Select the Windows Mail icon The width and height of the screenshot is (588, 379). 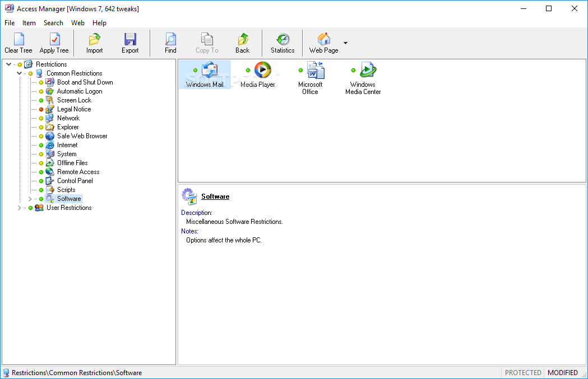click(x=210, y=70)
